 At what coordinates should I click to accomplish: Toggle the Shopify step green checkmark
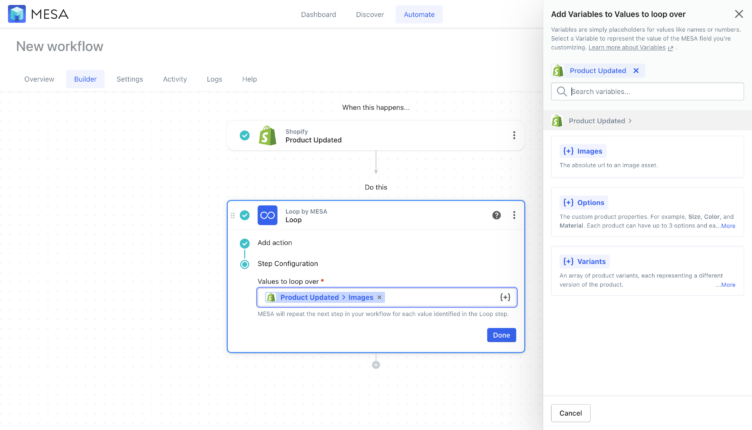coord(245,135)
